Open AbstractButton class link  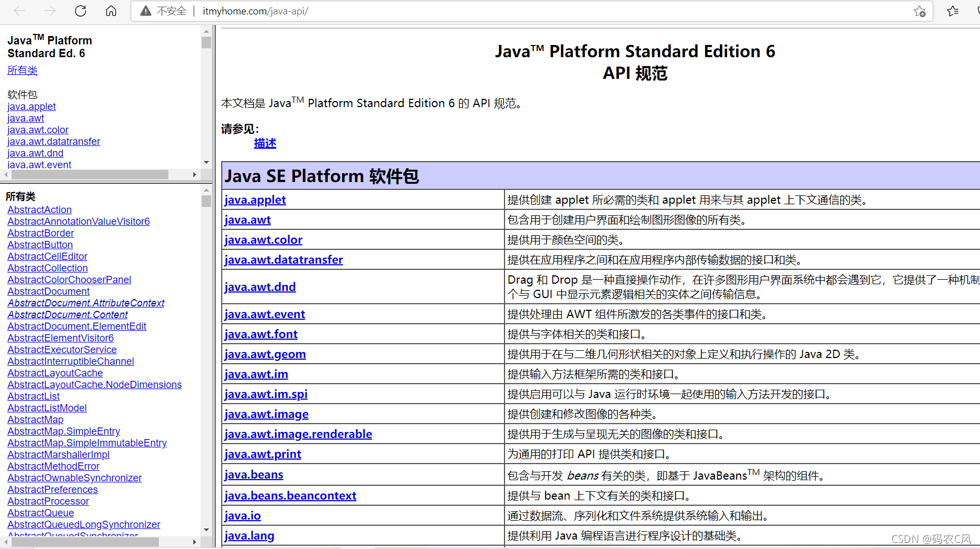pyautogui.click(x=40, y=245)
